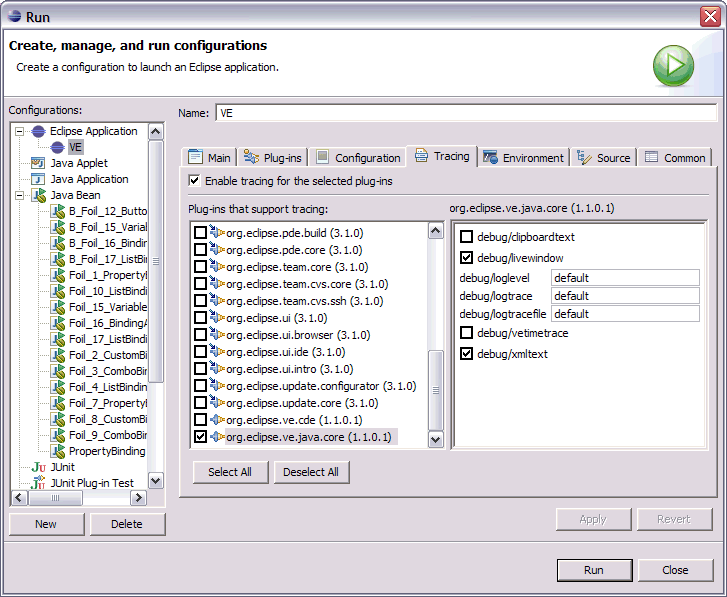Collapse the Eclipse Application tree node

20,131
